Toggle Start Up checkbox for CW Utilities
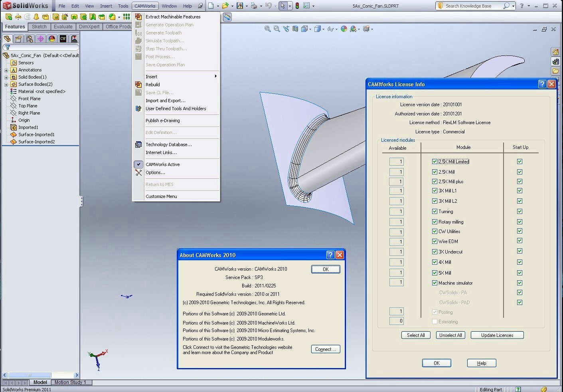Screen dimensions: 563x392 tap(520, 231)
